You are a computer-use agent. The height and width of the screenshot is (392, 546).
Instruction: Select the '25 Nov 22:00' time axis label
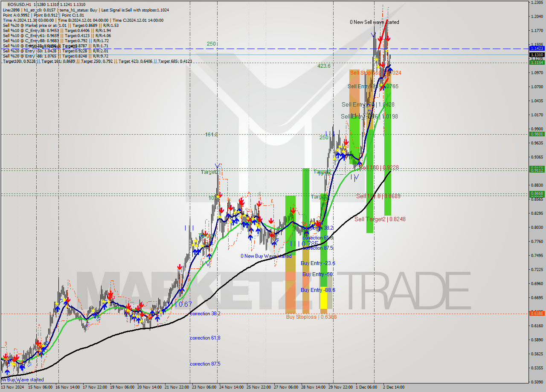pos(259,387)
